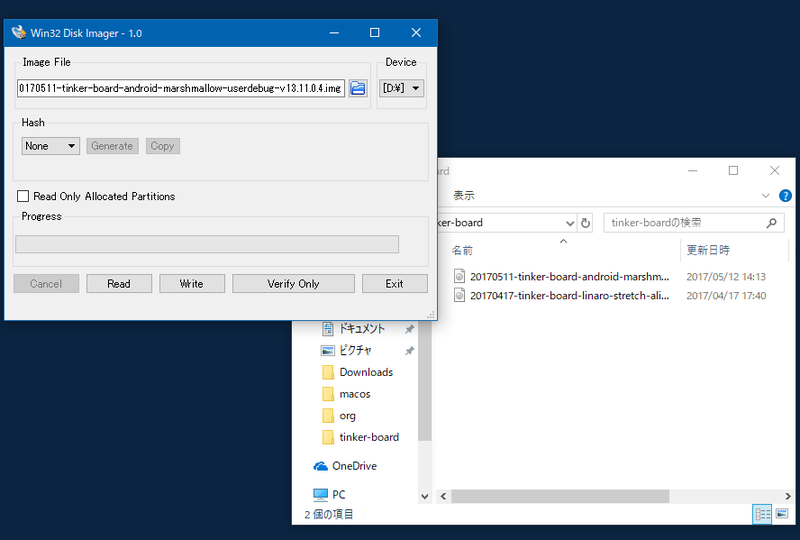Click the horizontal scrollbar right arrow

[788, 496]
